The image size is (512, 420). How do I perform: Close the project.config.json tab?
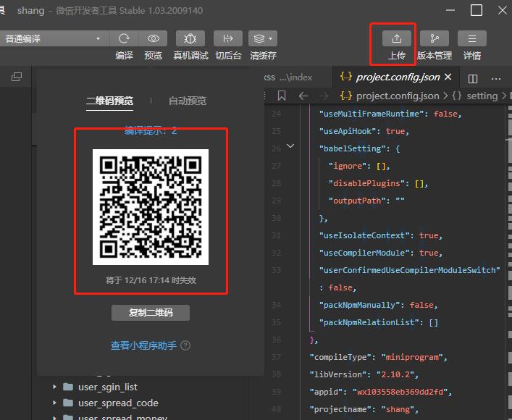(448, 77)
